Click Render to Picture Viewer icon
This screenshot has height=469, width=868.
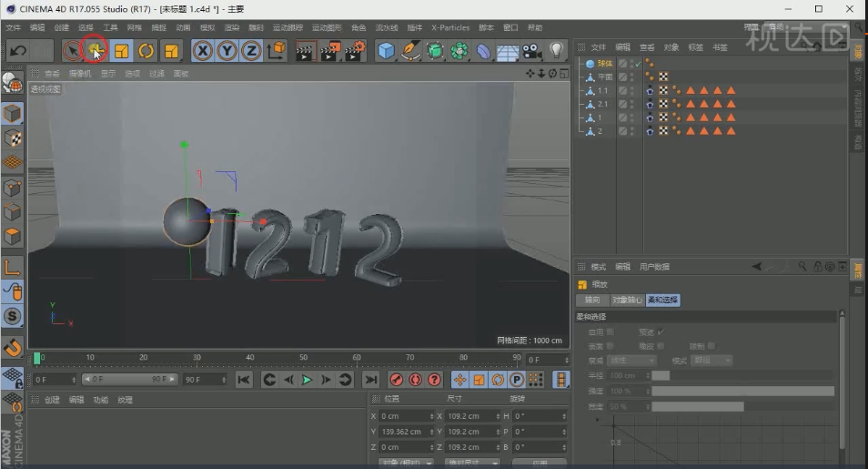click(330, 51)
